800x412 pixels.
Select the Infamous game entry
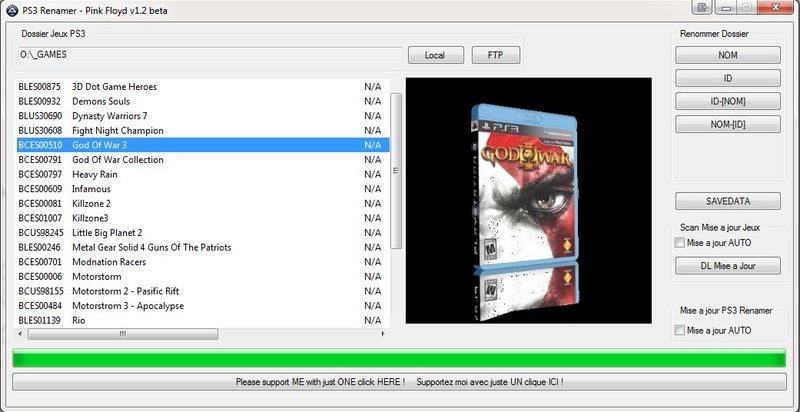point(203,189)
